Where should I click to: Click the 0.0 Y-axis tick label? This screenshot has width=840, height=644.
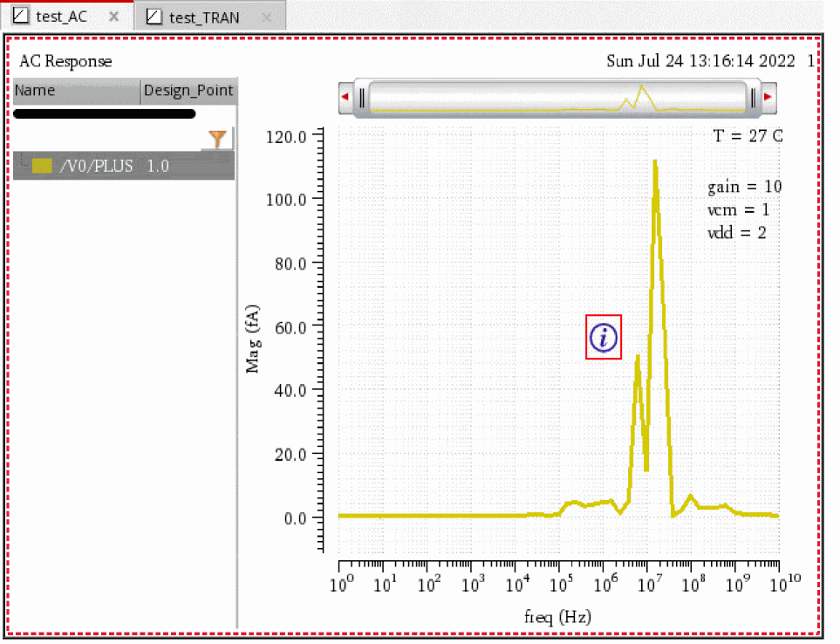click(295, 518)
